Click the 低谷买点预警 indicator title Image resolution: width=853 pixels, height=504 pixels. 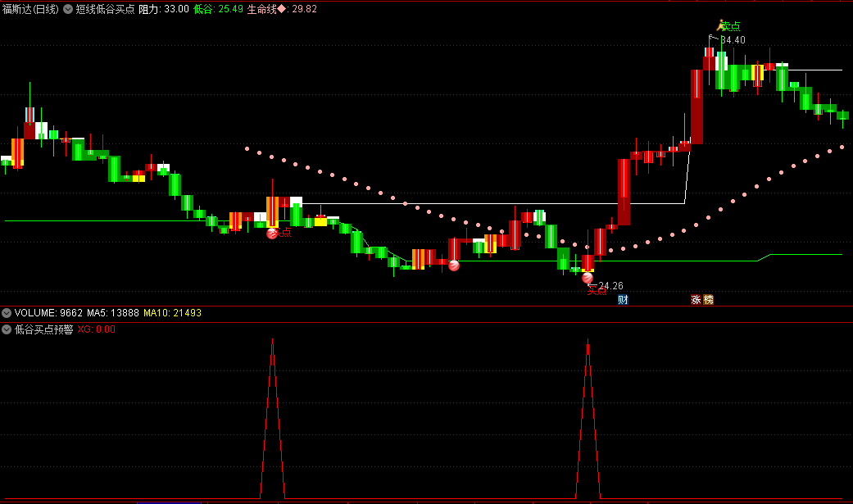pyautogui.click(x=44, y=329)
